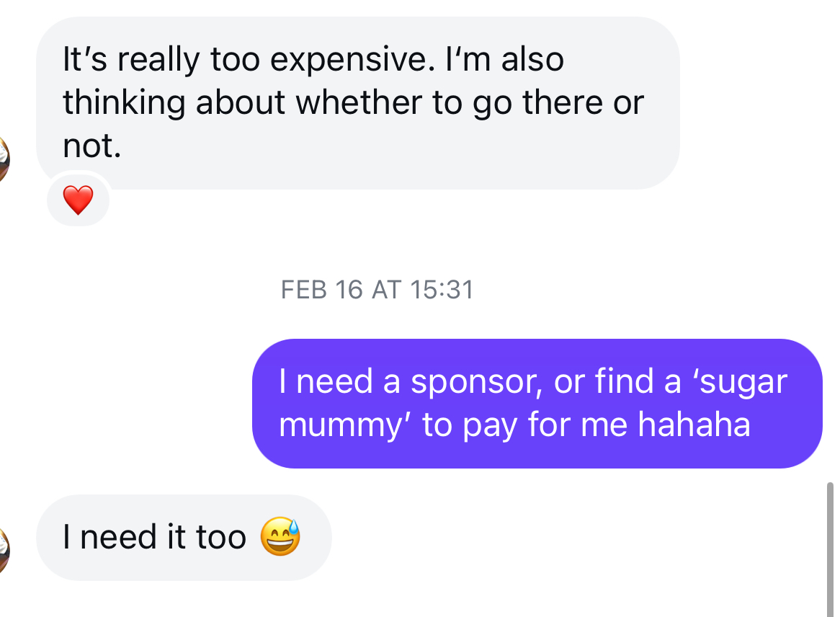This screenshot has width=840, height=617.
Task: Click the word "hahaha" in the sent message
Action: pyautogui.click(x=694, y=425)
